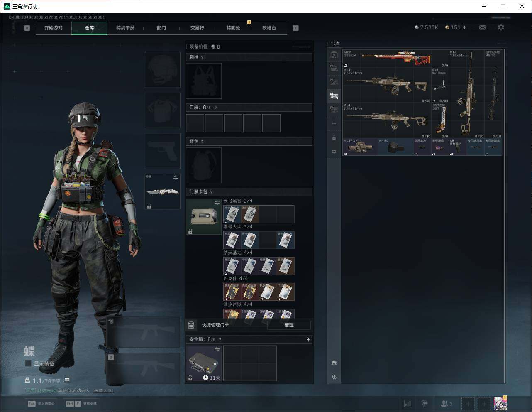532x412 pixels.
Task: Select the AR 重塔握把 grip item
Action: (458, 147)
